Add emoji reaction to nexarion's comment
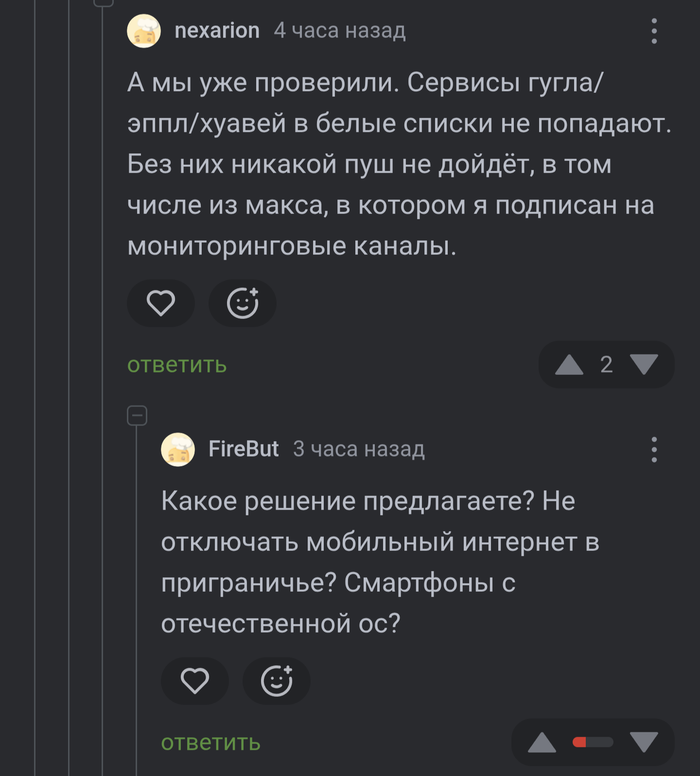The height and width of the screenshot is (776, 700). coord(243,303)
